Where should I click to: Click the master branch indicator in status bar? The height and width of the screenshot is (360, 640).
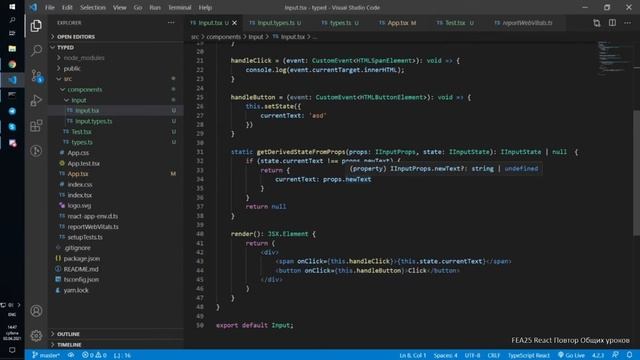point(46,355)
